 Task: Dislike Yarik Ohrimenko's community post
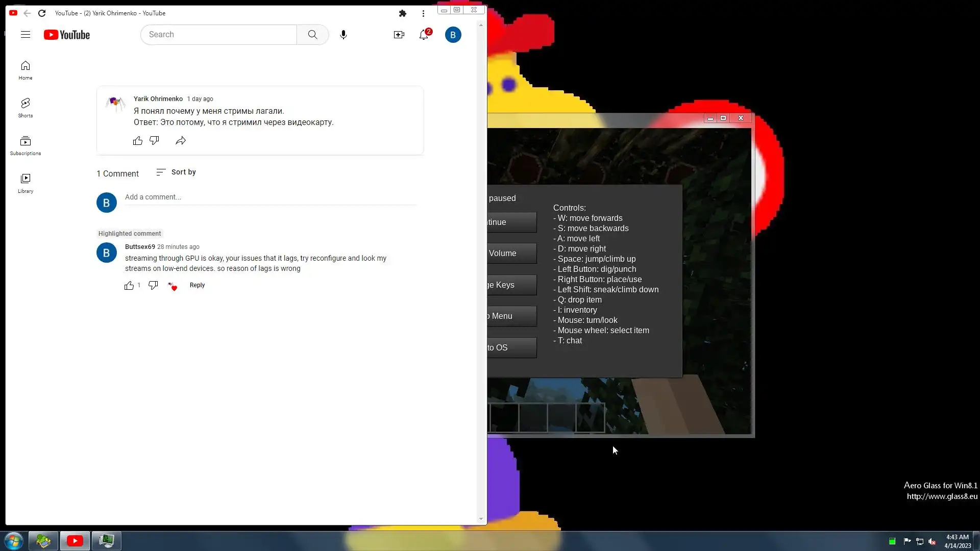pyautogui.click(x=154, y=140)
